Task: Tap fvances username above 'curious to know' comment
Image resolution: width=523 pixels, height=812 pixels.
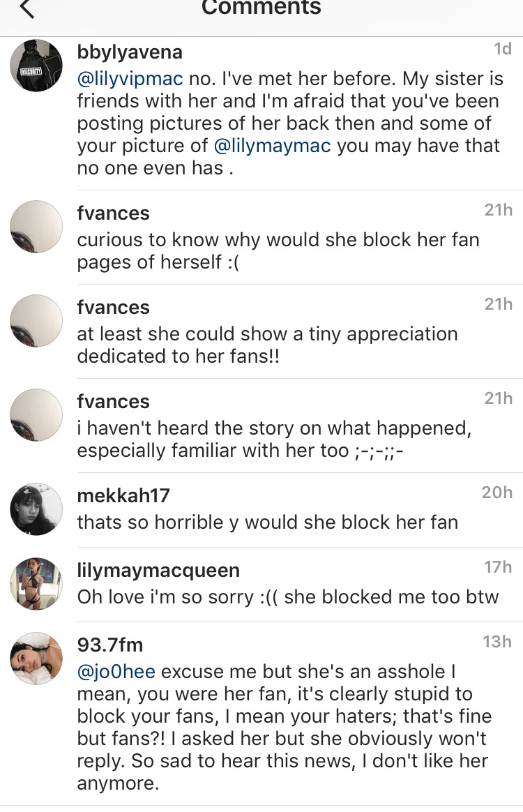Action: click(x=113, y=213)
